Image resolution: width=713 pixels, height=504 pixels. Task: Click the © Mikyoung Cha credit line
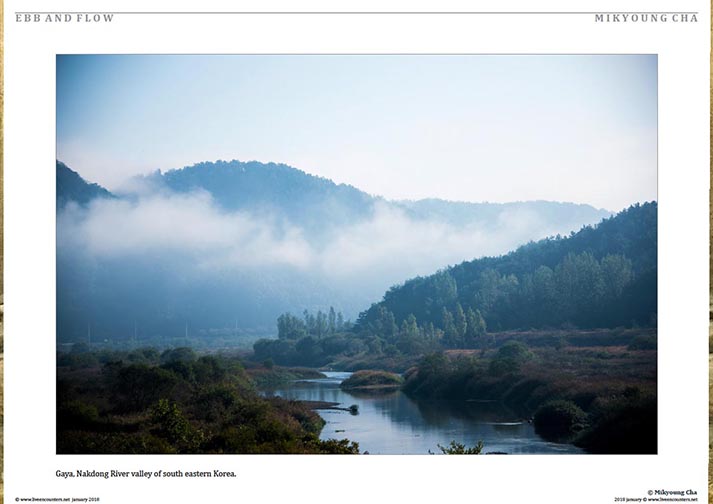point(672,492)
